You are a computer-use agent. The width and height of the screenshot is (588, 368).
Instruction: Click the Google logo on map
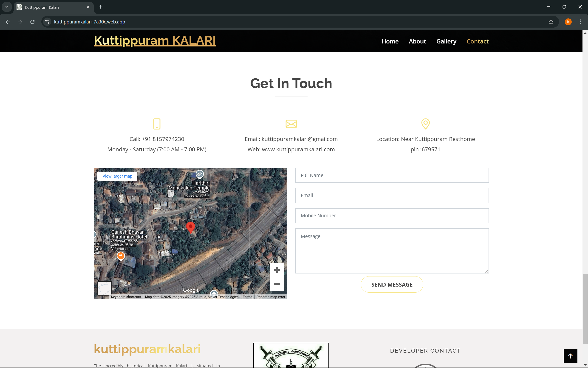coord(191,290)
